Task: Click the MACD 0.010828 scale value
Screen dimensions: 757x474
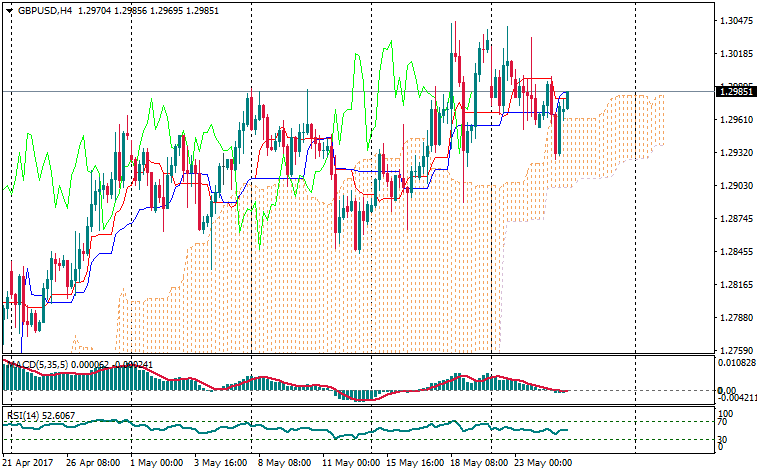Action: [738, 362]
